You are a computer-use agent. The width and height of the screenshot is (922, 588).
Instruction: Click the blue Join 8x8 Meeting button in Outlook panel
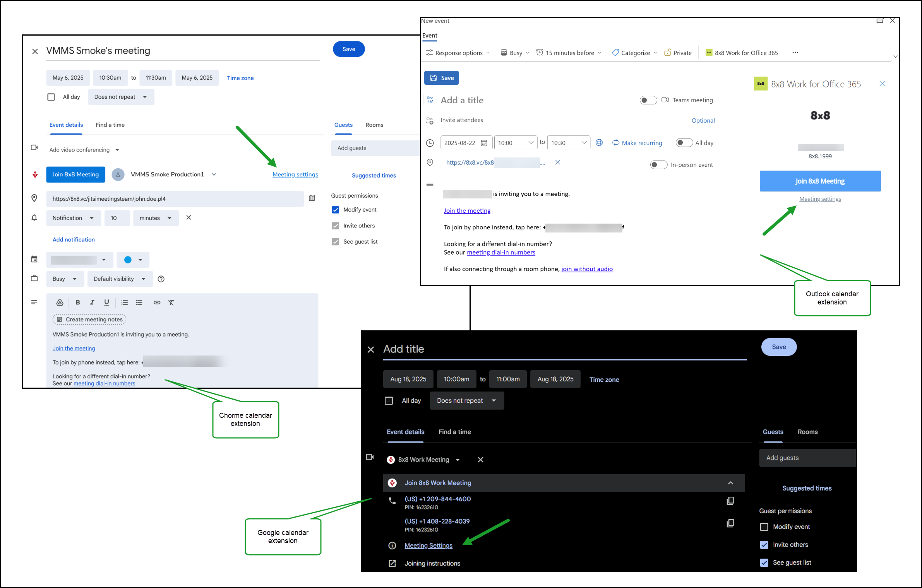pyautogui.click(x=820, y=181)
